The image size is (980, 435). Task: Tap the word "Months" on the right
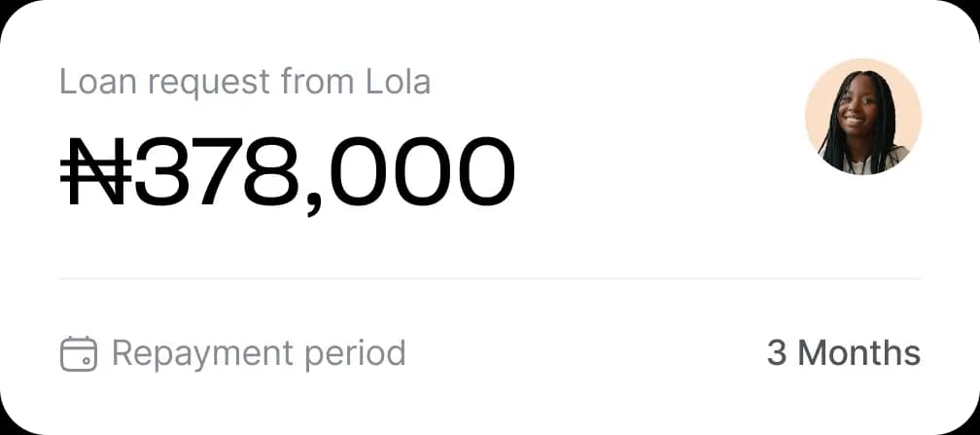coord(859,353)
